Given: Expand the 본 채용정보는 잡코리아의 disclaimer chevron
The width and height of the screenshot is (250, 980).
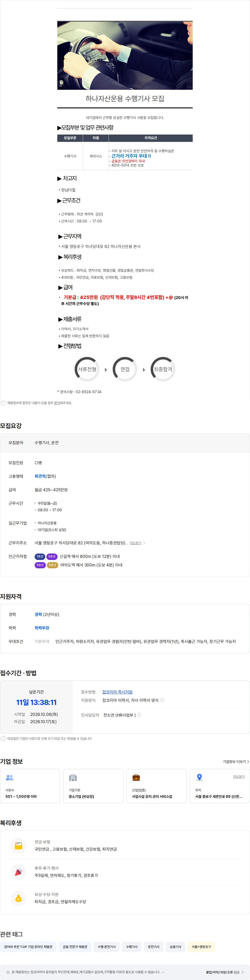Looking at the screenshot, I should 163,972.
